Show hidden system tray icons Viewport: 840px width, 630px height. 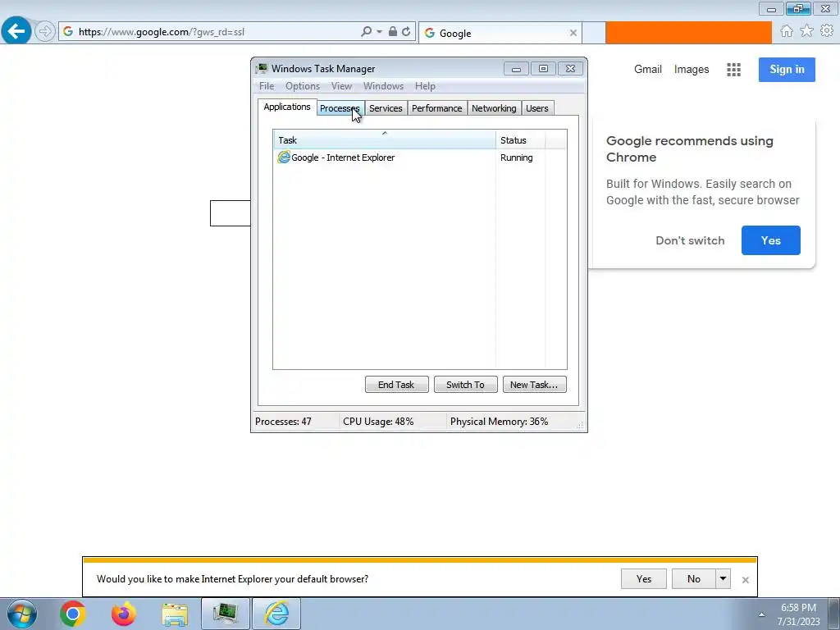pos(761,614)
